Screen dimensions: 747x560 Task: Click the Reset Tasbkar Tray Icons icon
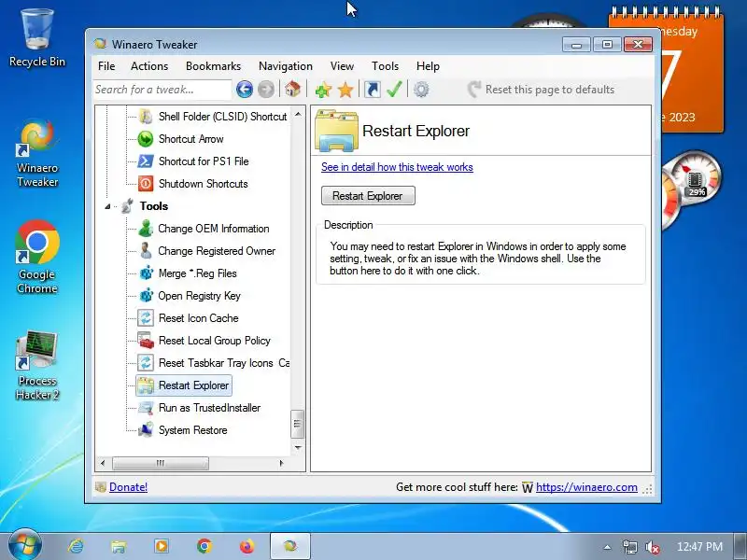pyautogui.click(x=146, y=362)
